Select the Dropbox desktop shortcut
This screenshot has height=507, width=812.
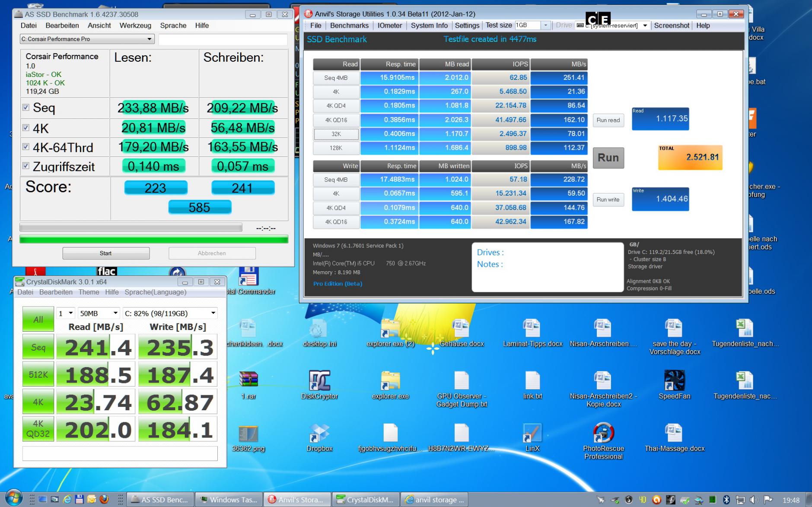click(x=319, y=437)
